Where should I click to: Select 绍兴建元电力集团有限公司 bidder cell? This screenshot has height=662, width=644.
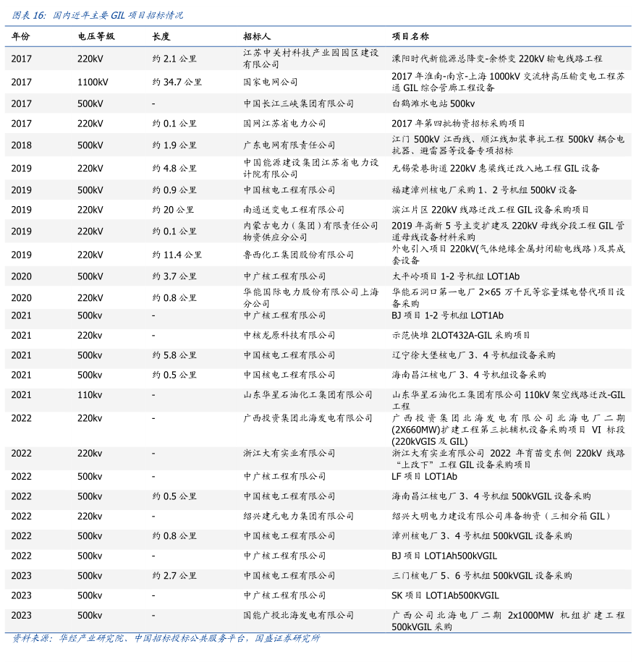pyautogui.click(x=299, y=517)
